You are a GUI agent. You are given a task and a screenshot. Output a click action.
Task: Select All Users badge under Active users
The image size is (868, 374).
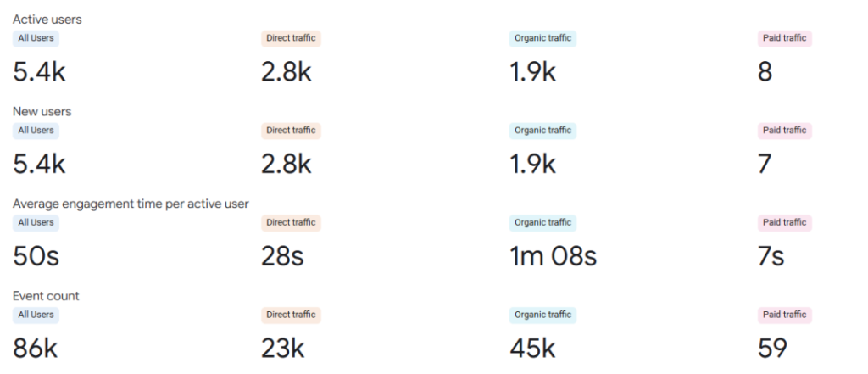click(36, 38)
